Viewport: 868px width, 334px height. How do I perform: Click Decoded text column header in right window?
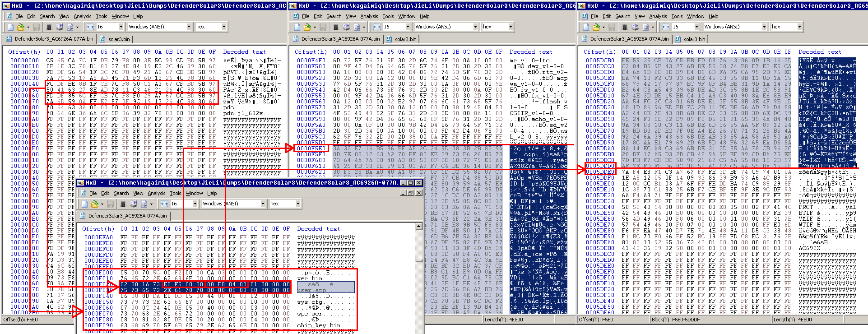[x=820, y=52]
